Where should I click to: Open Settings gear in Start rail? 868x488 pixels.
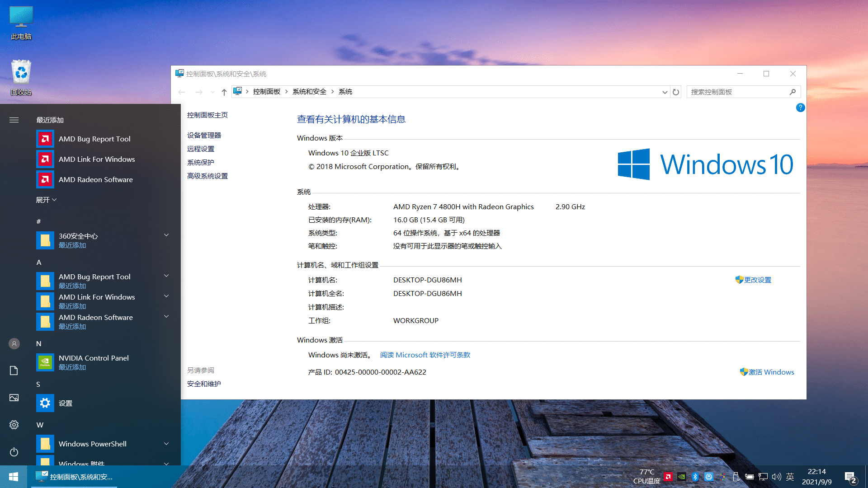[x=14, y=425]
